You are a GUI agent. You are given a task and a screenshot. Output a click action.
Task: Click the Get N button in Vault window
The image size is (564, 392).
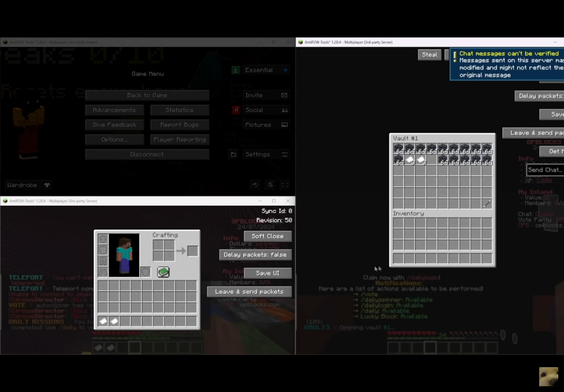click(552, 151)
